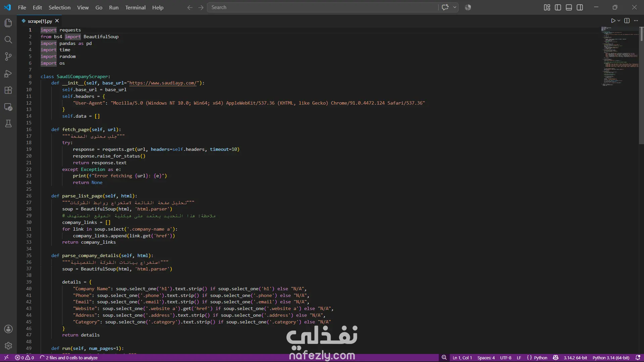Place cursor on 'def parse_list_page' definition
This screenshot has height=362, width=644.
click(x=94, y=196)
